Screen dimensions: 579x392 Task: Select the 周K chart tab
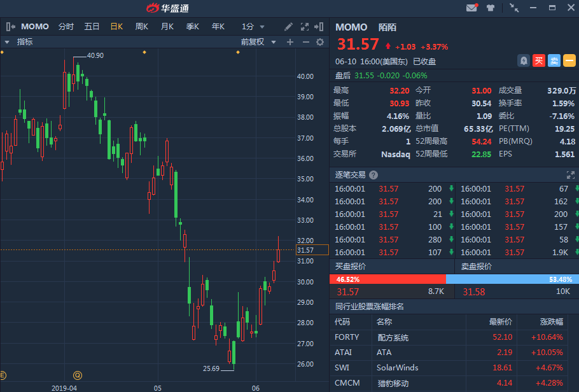[x=142, y=27]
